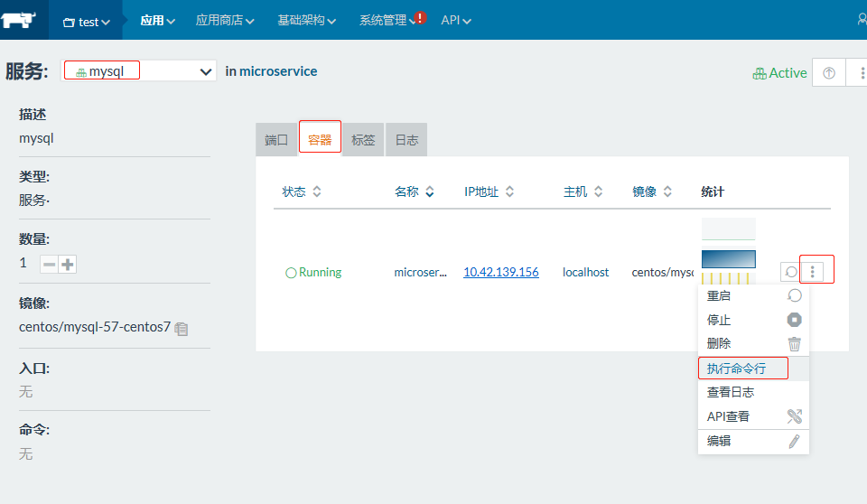Switch to the 端口 tab
This screenshot has width=867, height=504.
276,140
